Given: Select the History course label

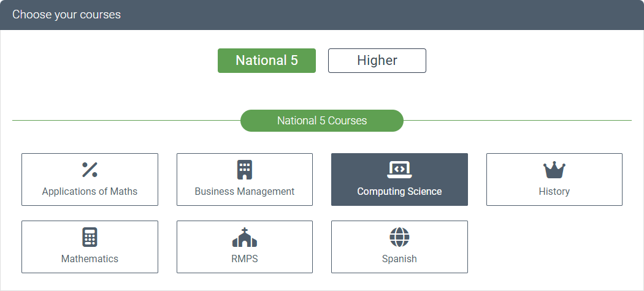Looking at the screenshot, I should tap(554, 191).
